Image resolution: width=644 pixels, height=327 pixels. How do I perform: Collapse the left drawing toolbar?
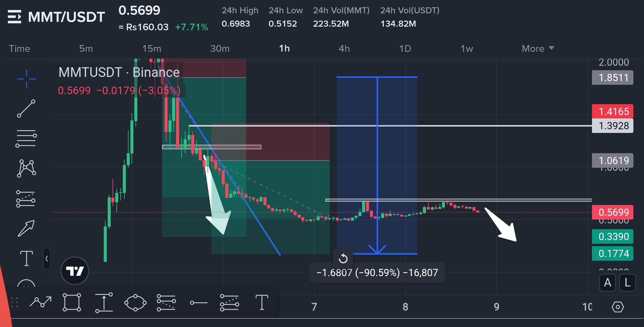47,259
